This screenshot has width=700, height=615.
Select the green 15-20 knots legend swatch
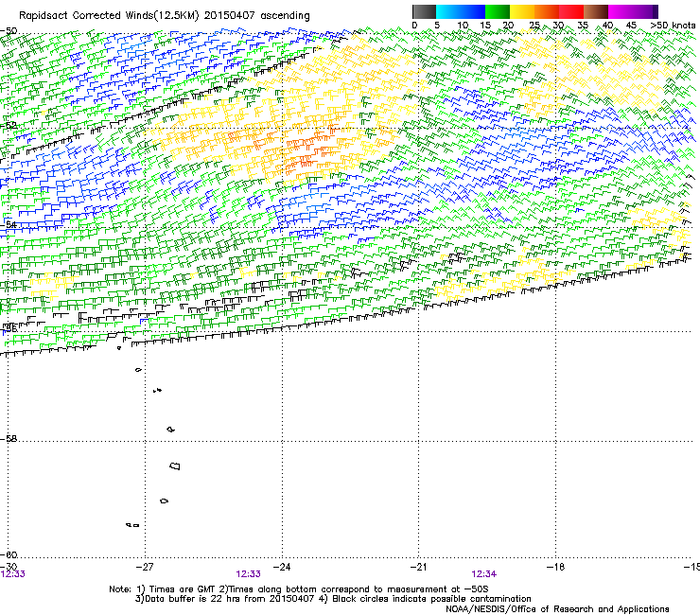pos(498,11)
